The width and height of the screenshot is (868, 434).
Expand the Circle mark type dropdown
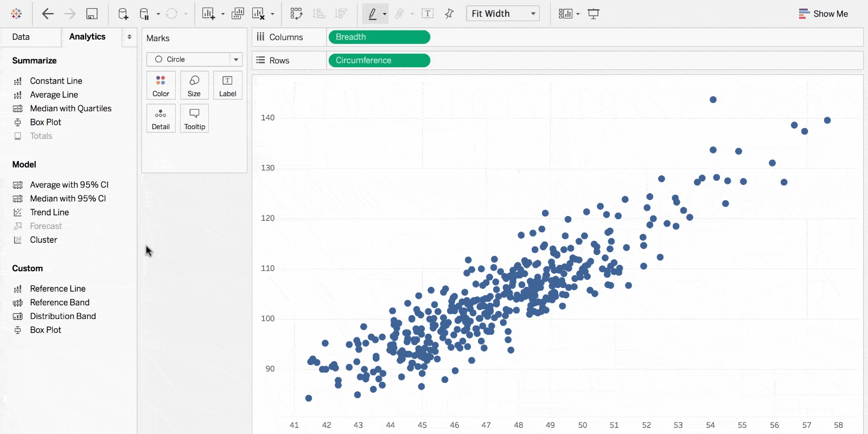[236, 59]
